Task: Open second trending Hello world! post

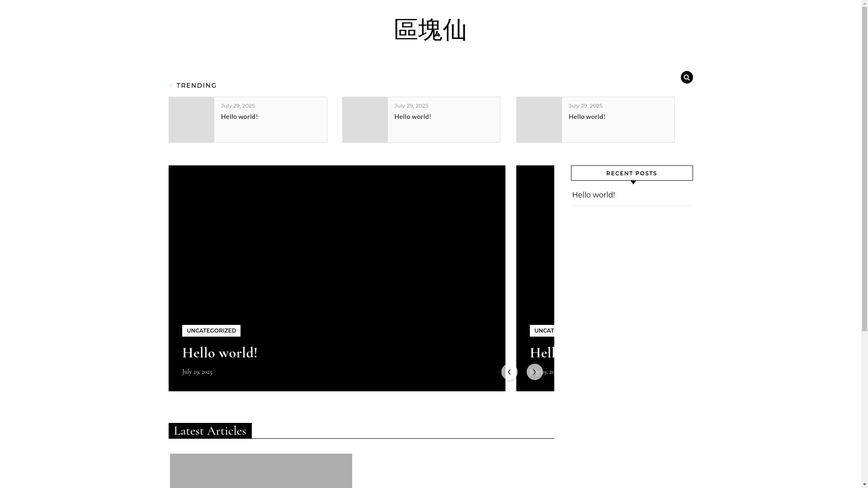Action: [413, 117]
